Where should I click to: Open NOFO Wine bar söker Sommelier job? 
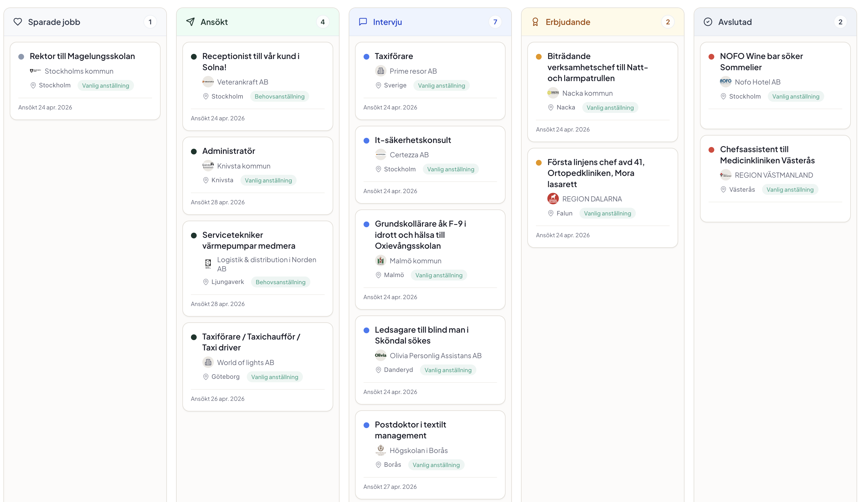click(x=762, y=62)
